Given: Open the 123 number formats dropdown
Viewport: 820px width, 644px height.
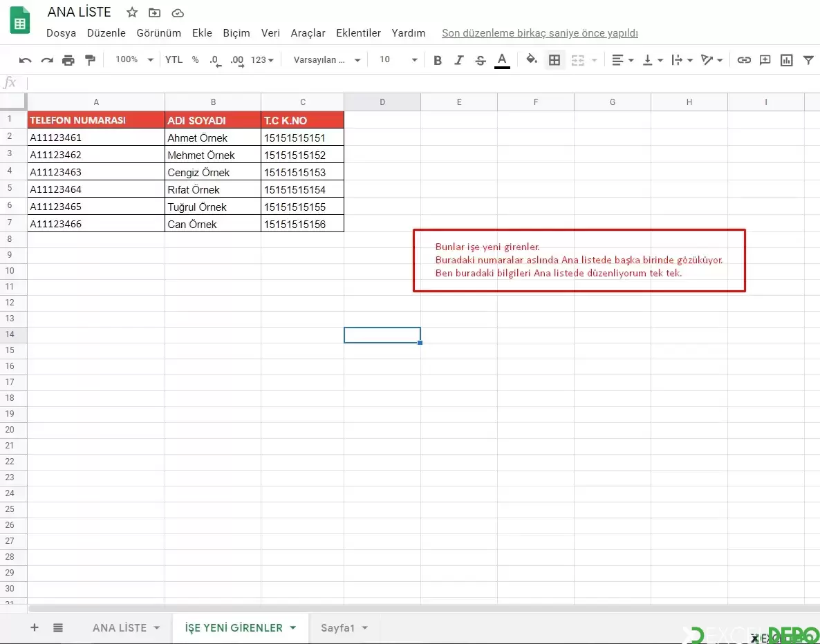Looking at the screenshot, I should pyautogui.click(x=262, y=59).
